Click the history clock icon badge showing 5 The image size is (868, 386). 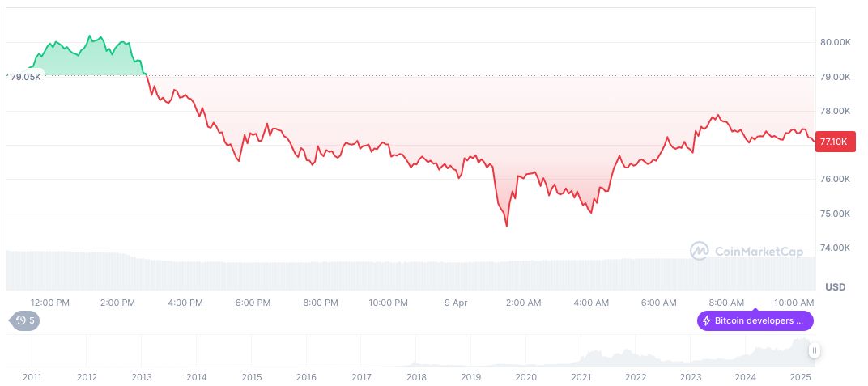(x=25, y=320)
